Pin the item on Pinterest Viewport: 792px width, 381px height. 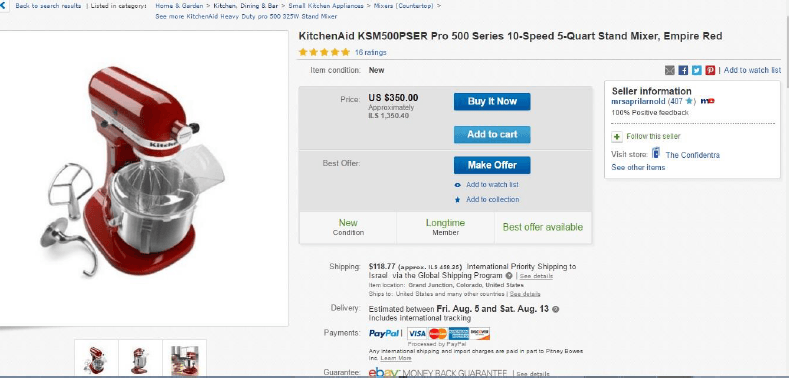pos(710,71)
